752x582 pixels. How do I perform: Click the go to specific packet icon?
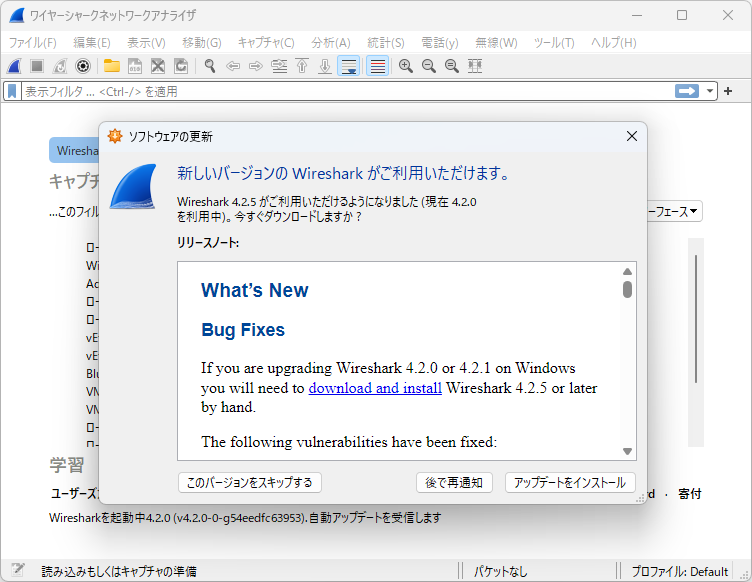279,66
